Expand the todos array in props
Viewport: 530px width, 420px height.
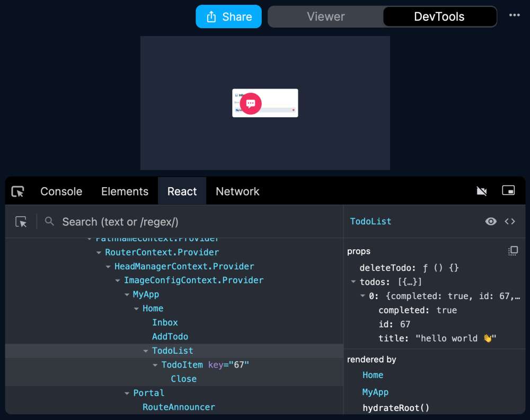(352, 282)
